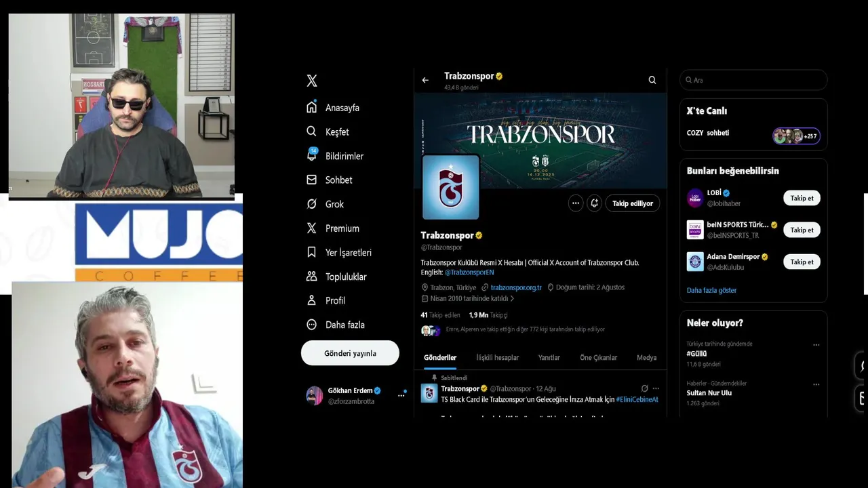Open Daha fazla circle icon
The image size is (868, 488).
[312, 325]
